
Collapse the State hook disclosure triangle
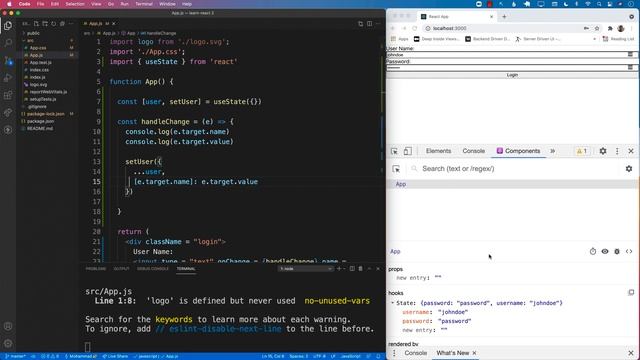tap(393, 303)
